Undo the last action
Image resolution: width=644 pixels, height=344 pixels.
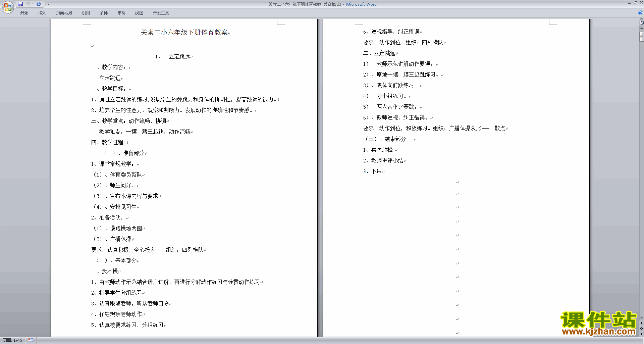coord(28,4)
